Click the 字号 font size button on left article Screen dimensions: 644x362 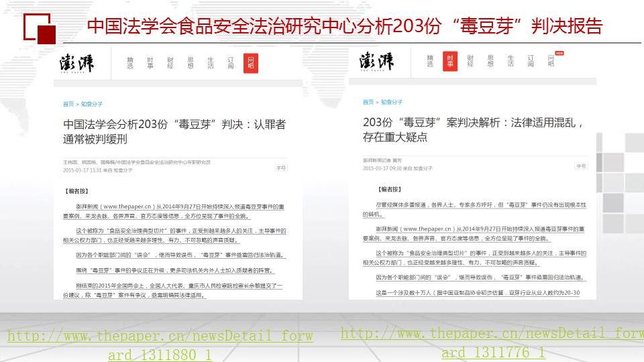point(281,168)
